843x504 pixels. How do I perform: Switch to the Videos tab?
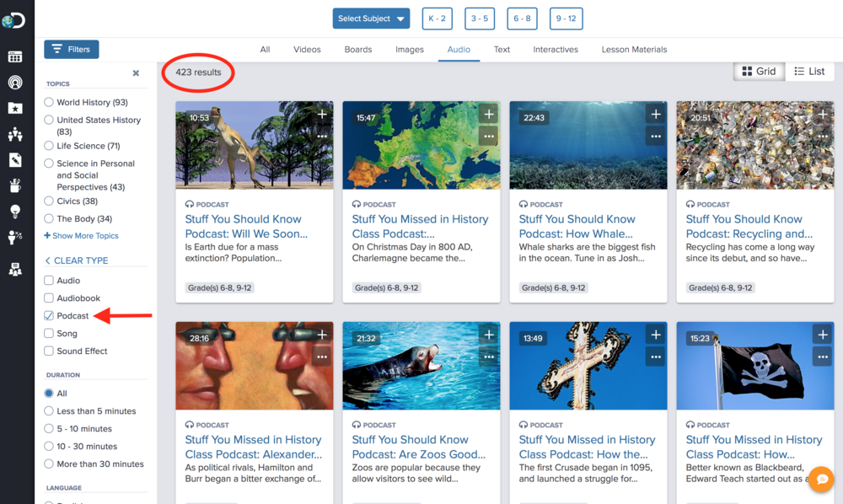(x=307, y=50)
